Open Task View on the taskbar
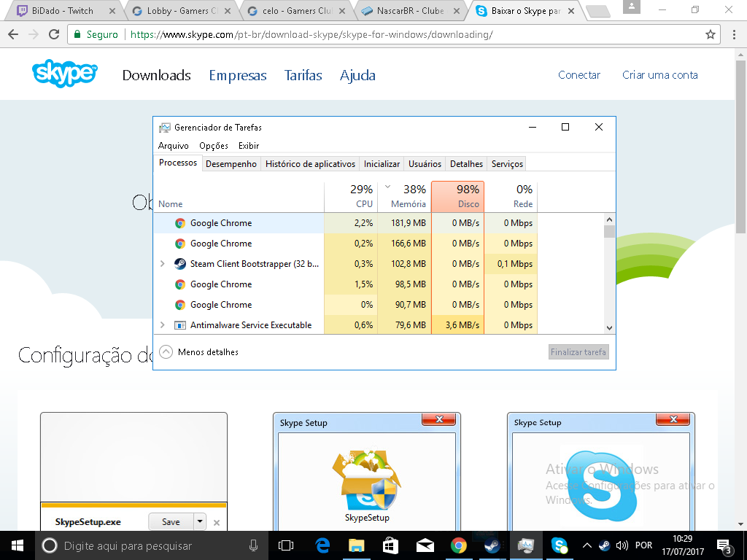Image resolution: width=747 pixels, height=560 pixels. (x=286, y=545)
